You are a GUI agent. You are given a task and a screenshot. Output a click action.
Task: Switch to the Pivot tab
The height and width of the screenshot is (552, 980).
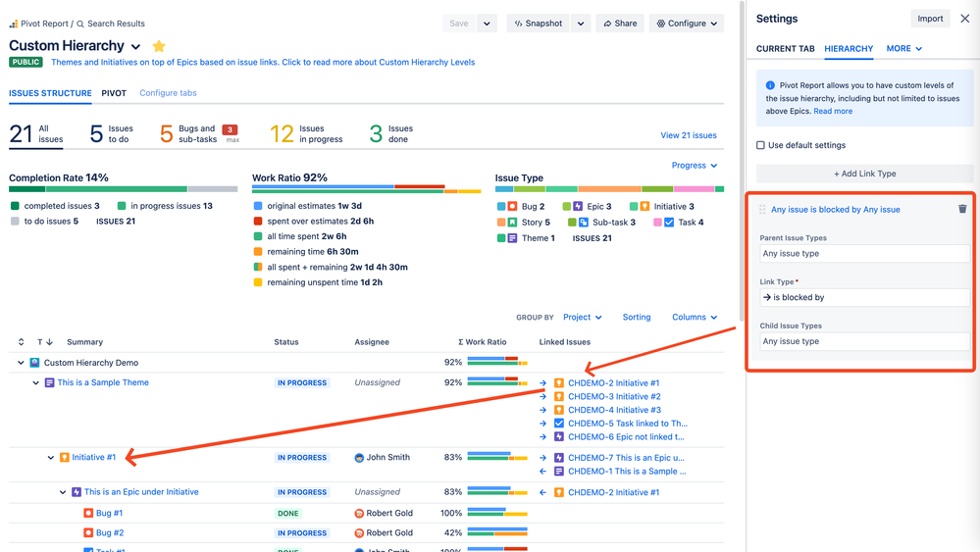[x=114, y=93]
